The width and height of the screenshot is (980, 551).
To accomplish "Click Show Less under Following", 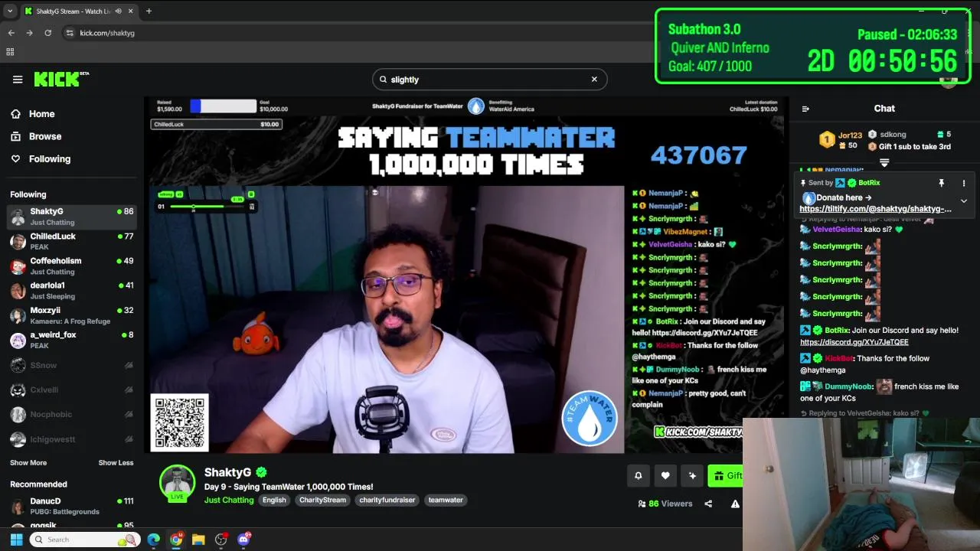I will [x=116, y=463].
